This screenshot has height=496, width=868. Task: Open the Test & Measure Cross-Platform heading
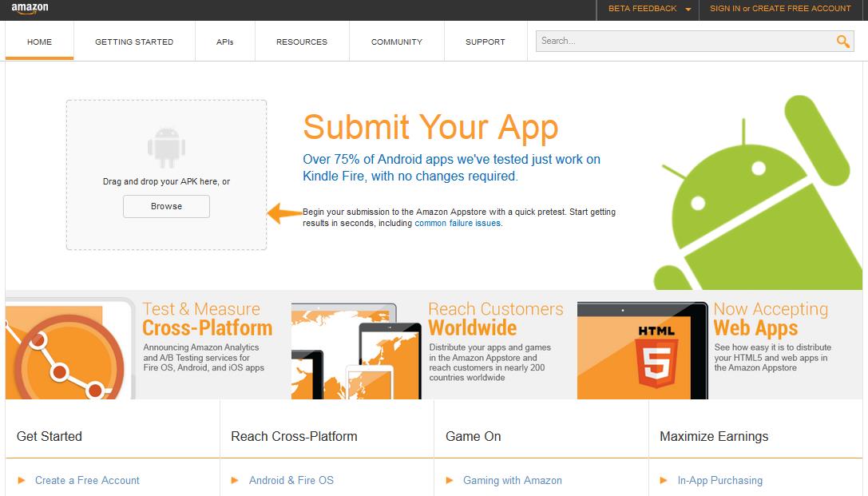pyautogui.click(x=207, y=319)
